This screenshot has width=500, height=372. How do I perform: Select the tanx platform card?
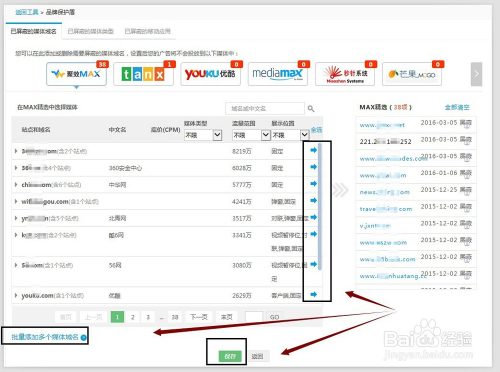point(143,74)
